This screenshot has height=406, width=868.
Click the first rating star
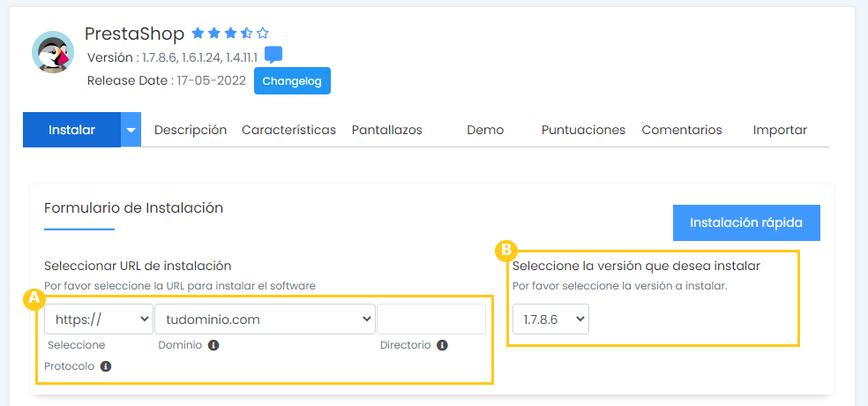[198, 34]
